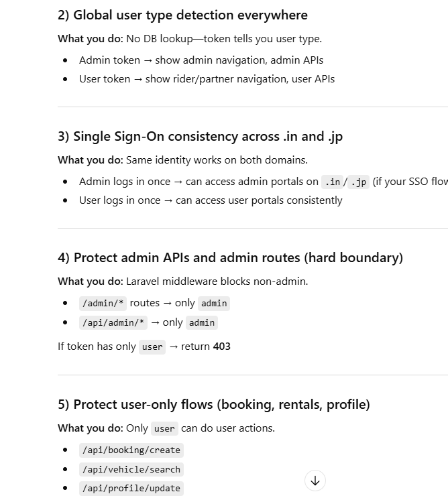Click the "/admin/*" code snippet
Viewport: 448px width, 500px height.
coord(103,304)
